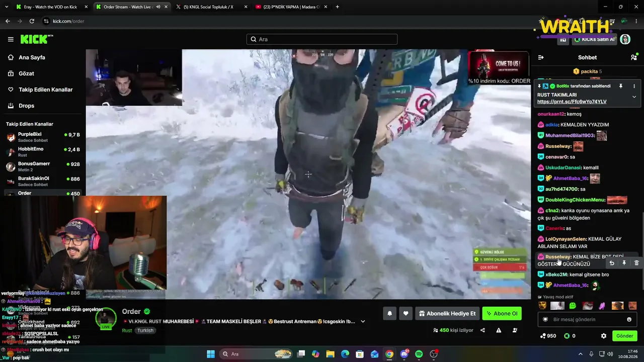Open the Kick hamburger menu
This screenshot has height=362, width=644.
[x=11, y=39]
